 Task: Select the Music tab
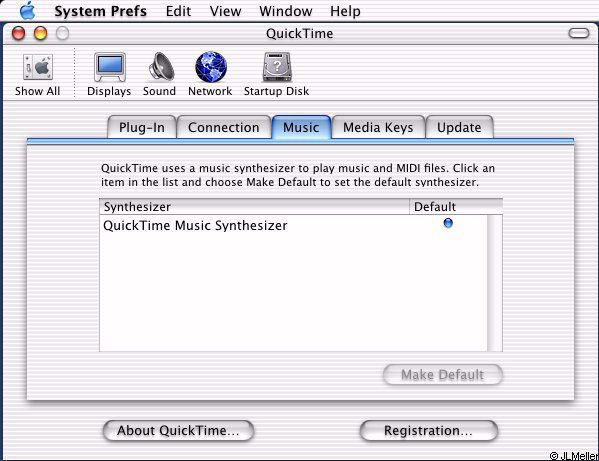[301, 127]
